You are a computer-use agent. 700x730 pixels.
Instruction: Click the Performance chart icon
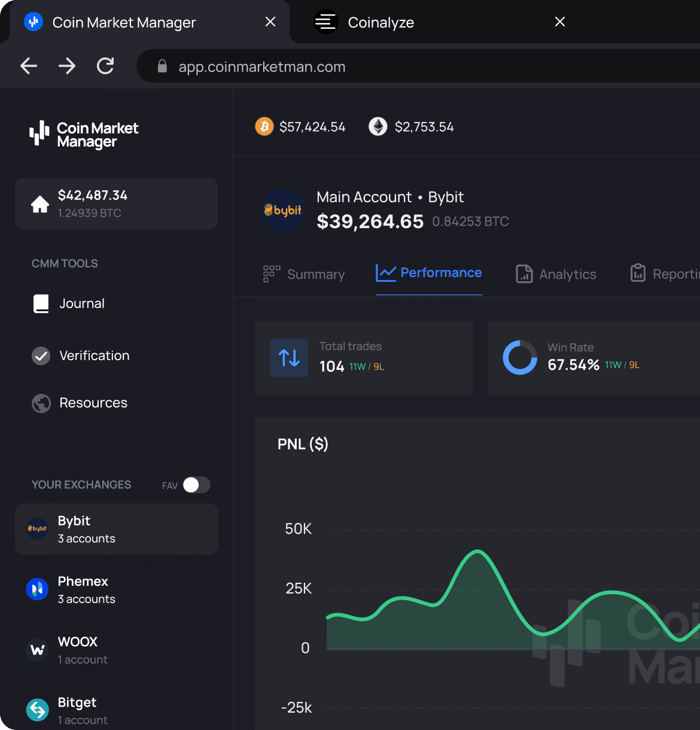(x=386, y=273)
